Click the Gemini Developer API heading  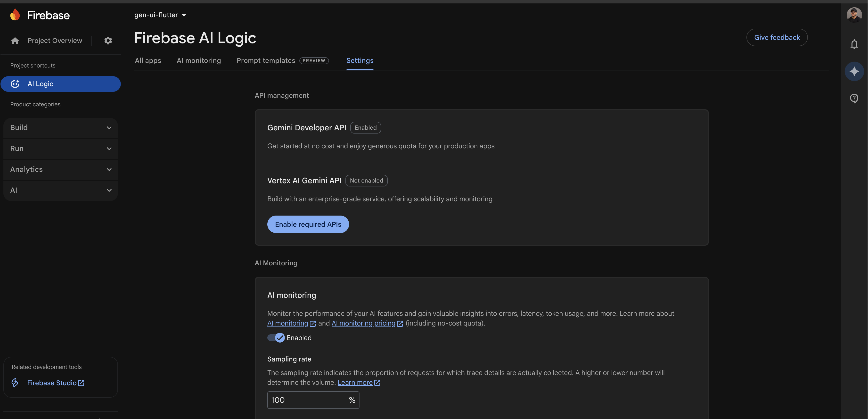click(307, 128)
